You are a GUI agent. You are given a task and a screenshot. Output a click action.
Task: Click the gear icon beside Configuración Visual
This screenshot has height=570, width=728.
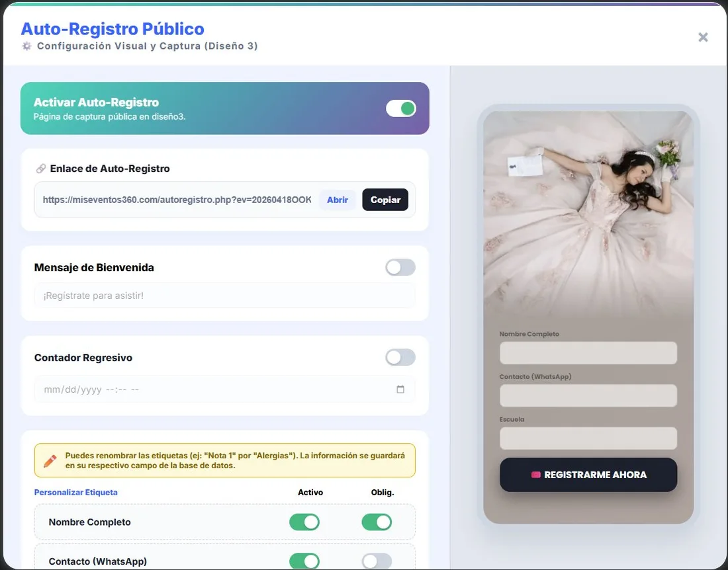(x=27, y=46)
